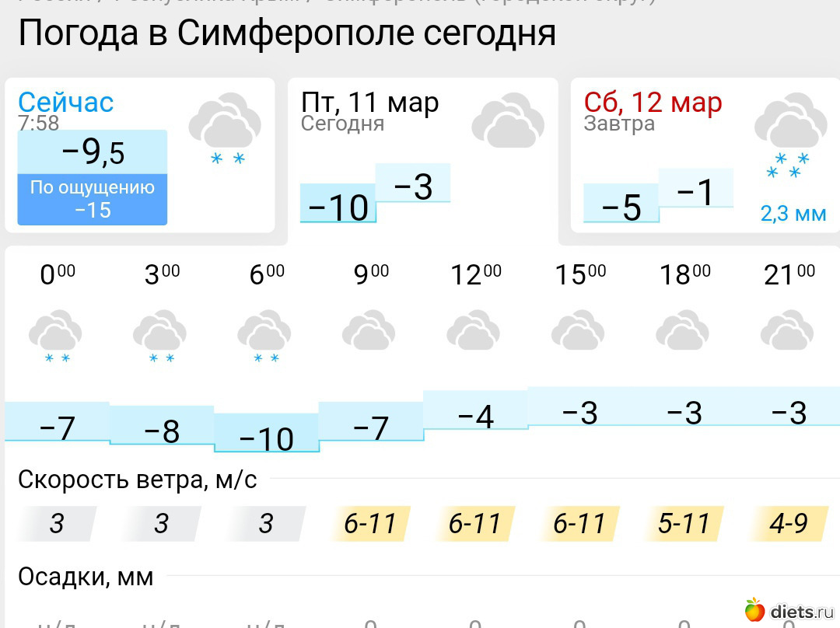Click the wind speed 3 badge at 0:00
The height and width of the screenshot is (628, 840).
pos(57,524)
